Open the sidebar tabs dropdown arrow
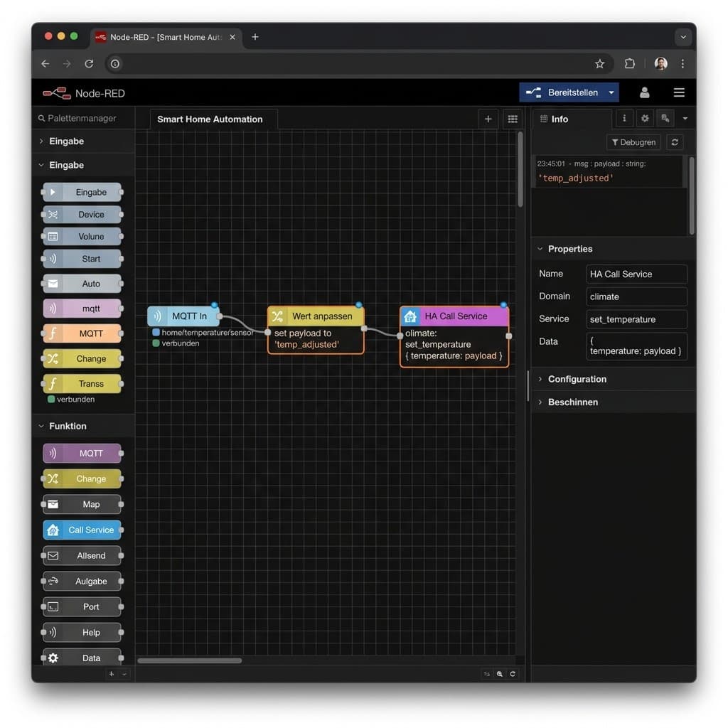 pyautogui.click(x=685, y=119)
